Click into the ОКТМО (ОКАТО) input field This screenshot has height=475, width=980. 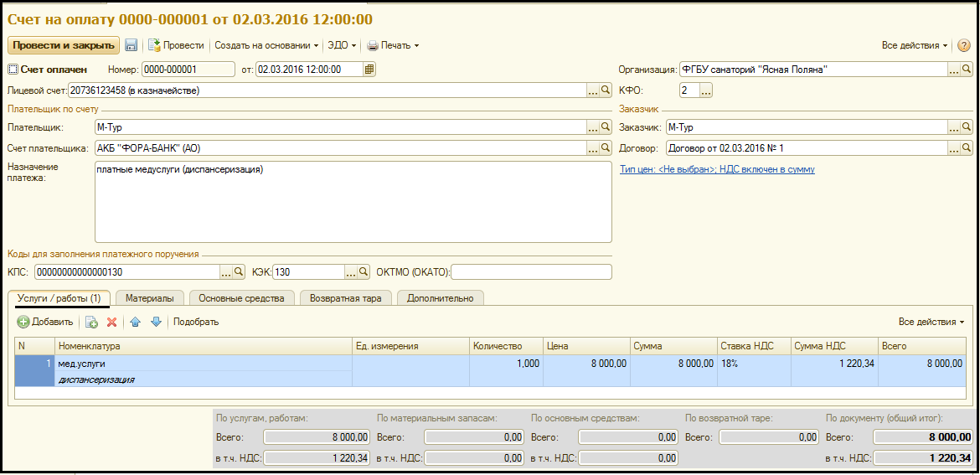tap(532, 272)
